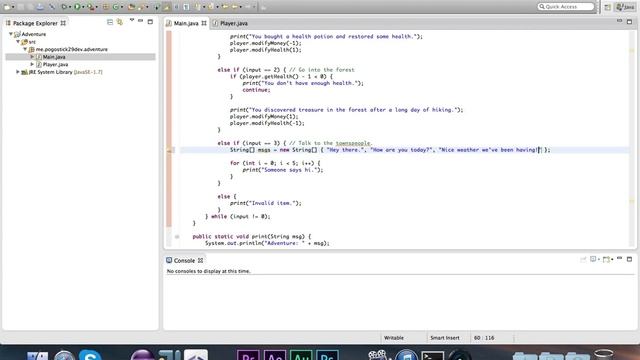Toggle Link with Editor in Package Explorer
640x360 pixels.
120,22
